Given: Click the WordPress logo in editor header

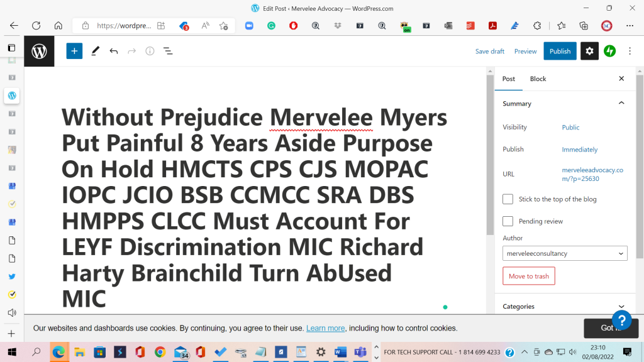Looking at the screenshot, I should click(x=39, y=51).
